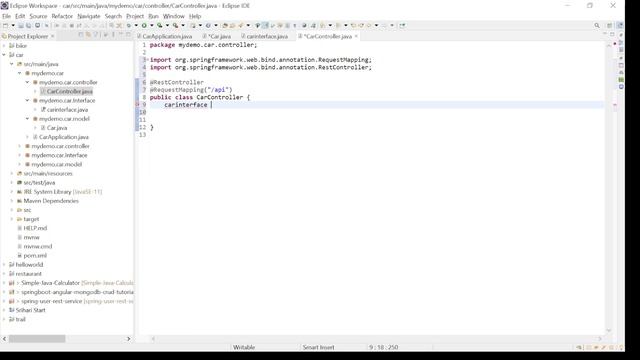640x360 pixels.
Task: Open Project Explorer filter icon
Action: 96,36
